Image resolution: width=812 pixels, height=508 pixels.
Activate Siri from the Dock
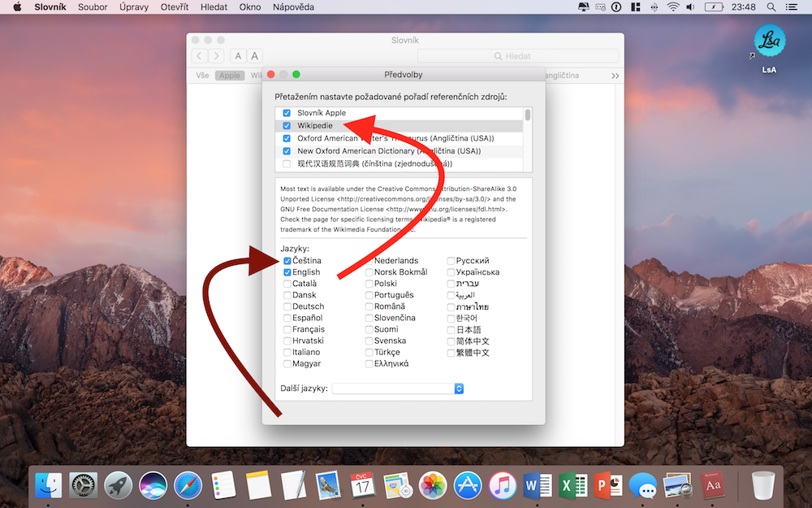[153, 486]
